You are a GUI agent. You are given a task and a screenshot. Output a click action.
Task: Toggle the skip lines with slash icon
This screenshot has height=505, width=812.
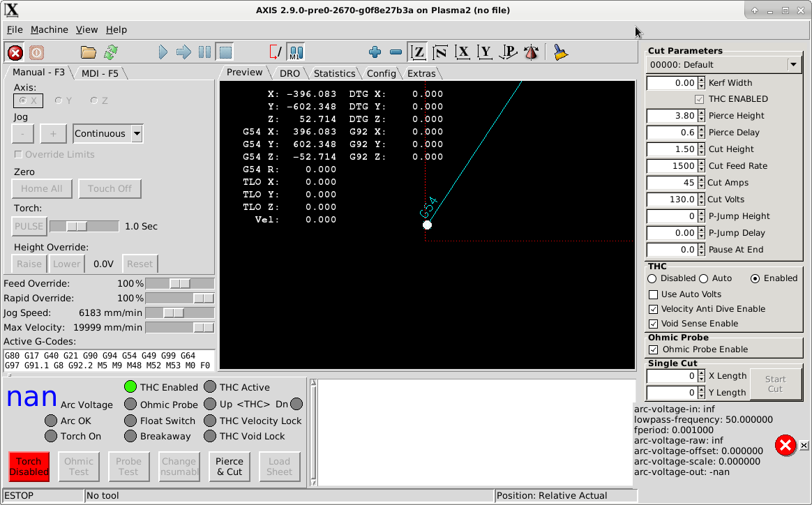click(x=276, y=52)
